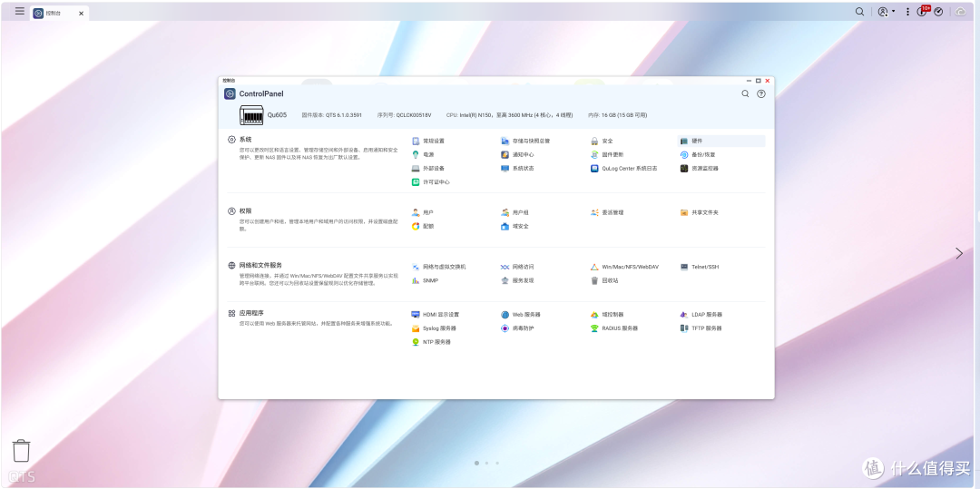The width and height of the screenshot is (980, 489).
Task: Open 共享文件夹 shared folders
Action: pos(700,212)
